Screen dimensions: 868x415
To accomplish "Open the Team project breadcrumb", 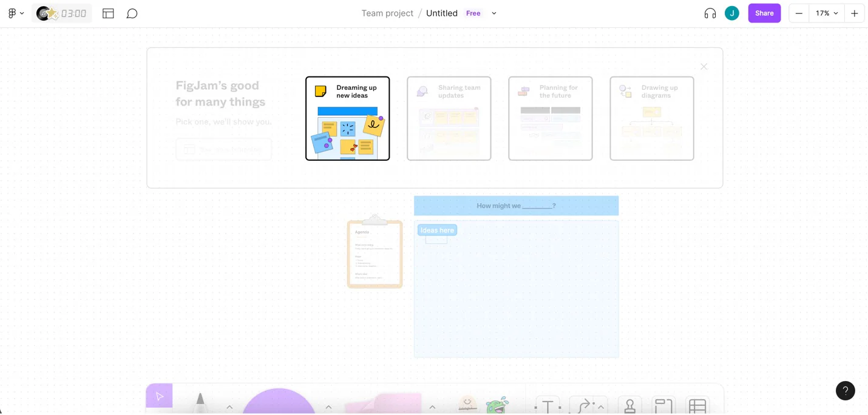I will (x=387, y=13).
